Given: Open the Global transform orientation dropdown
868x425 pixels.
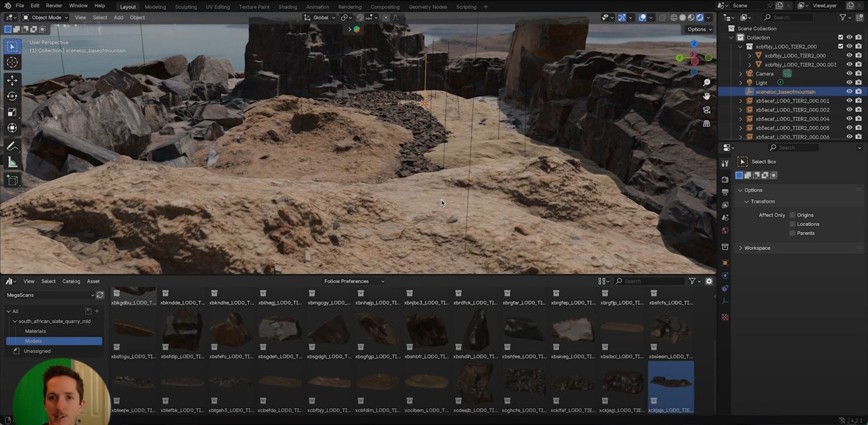Looking at the screenshot, I should point(320,17).
